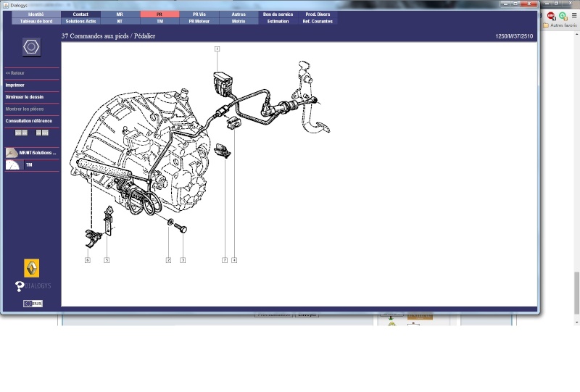Select the MR tab

point(120,14)
